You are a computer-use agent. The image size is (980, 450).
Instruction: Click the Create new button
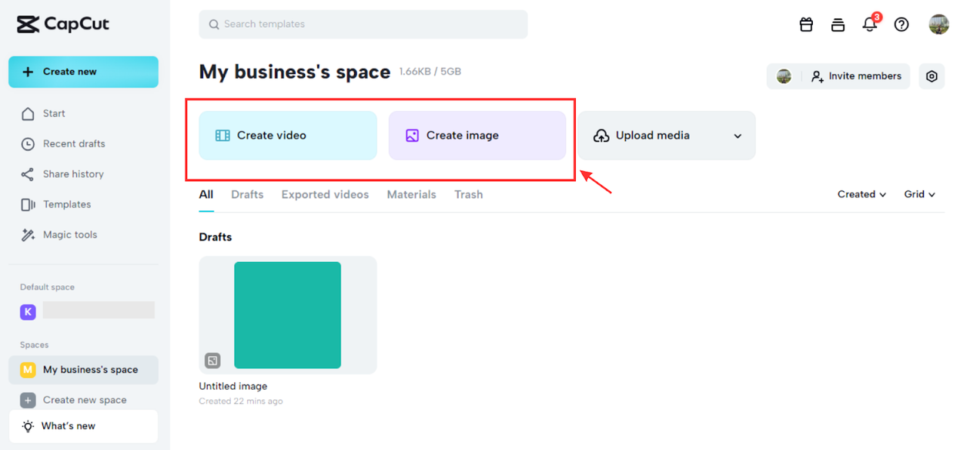tap(83, 72)
